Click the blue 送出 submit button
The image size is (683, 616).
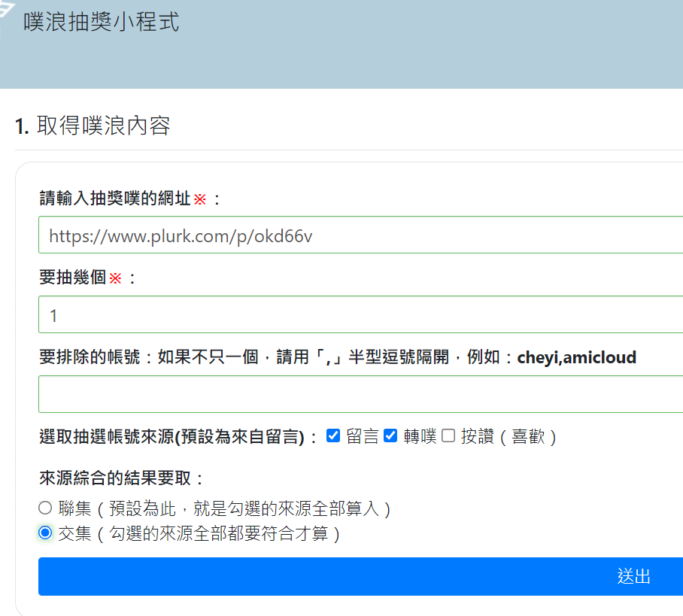coord(360,576)
